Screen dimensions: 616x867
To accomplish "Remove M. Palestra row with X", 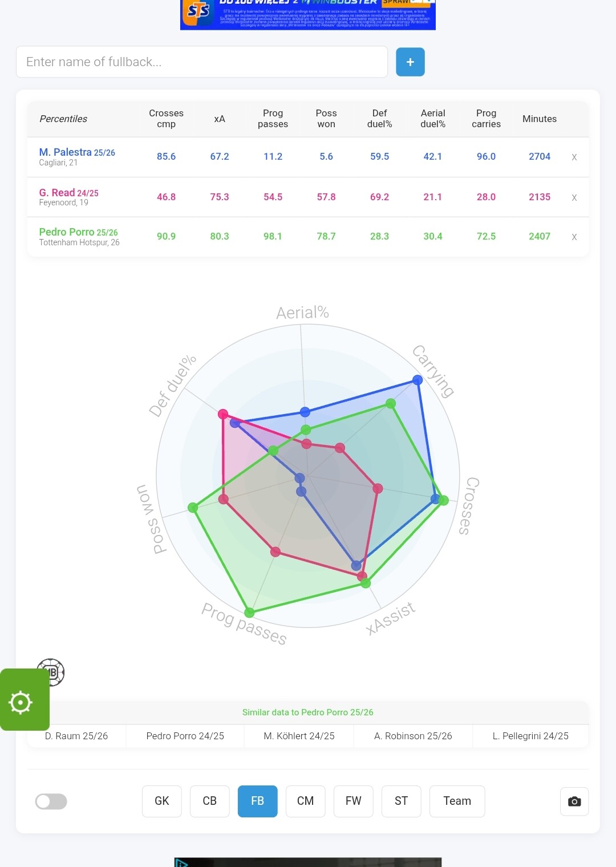I will 574,157.
